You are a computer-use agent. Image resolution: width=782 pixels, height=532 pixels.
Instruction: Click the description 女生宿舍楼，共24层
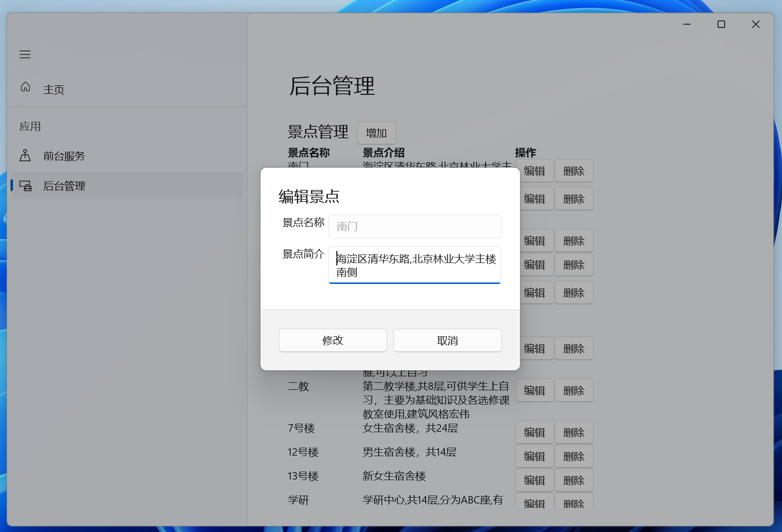click(x=410, y=428)
